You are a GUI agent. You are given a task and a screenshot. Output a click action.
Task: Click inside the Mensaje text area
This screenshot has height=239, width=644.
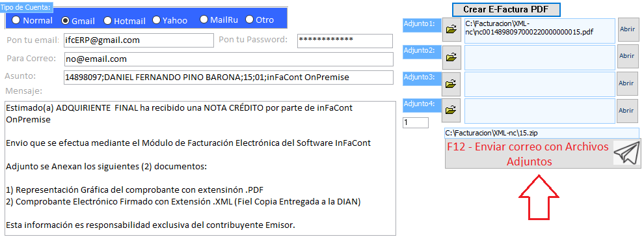(x=199, y=167)
